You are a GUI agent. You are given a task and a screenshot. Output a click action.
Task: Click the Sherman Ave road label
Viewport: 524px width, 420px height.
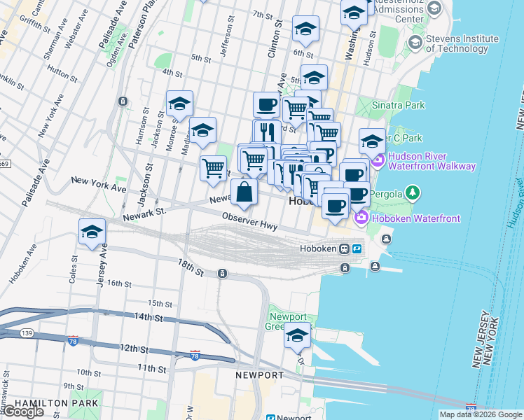coord(55,39)
